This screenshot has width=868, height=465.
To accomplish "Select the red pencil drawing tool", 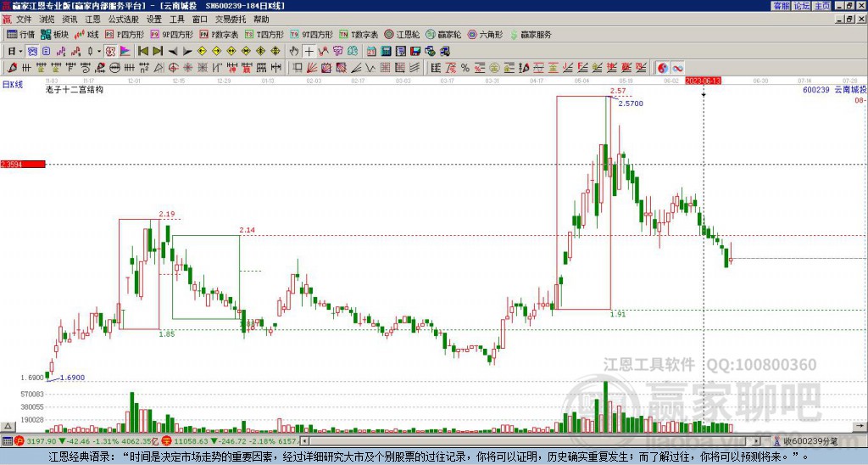I will [x=12, y=68].
